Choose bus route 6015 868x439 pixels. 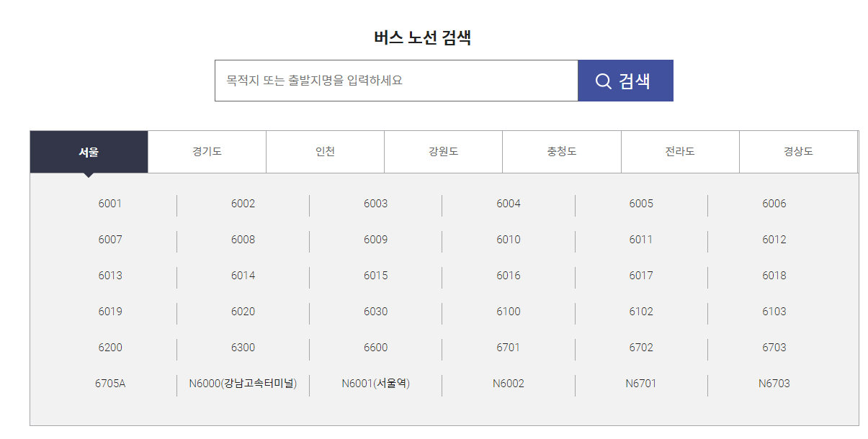point(375,276)
